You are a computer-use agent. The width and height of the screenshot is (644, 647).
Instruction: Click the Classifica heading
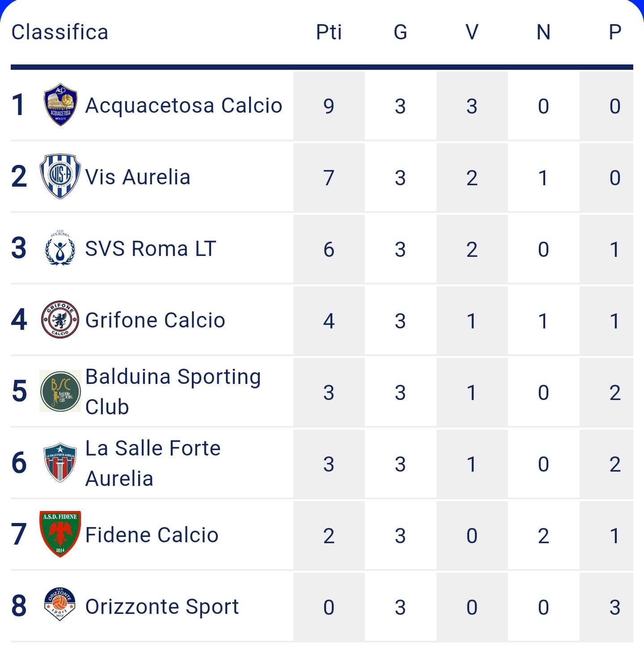pyautogui.click(x=60, y=32)
